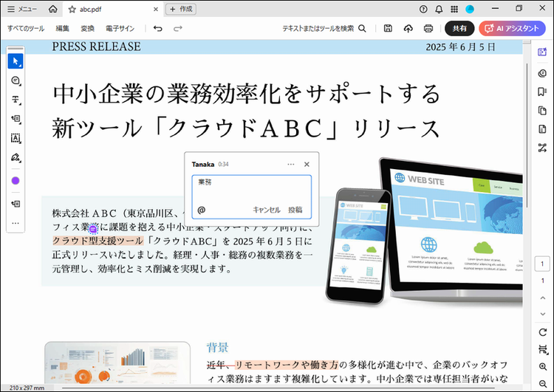The height and width of the screenshot is (392, 554).
Task: Click the page number box showing 1
Action: pyautogui.click(x=542, y=264)
